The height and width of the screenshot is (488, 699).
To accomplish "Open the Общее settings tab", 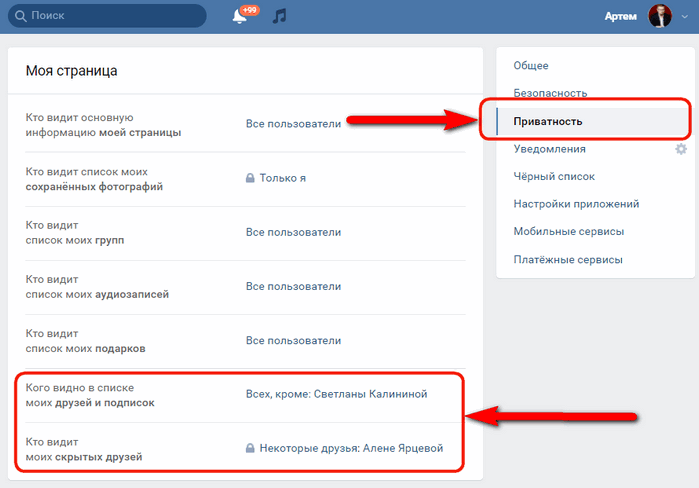I will (530, 66).
